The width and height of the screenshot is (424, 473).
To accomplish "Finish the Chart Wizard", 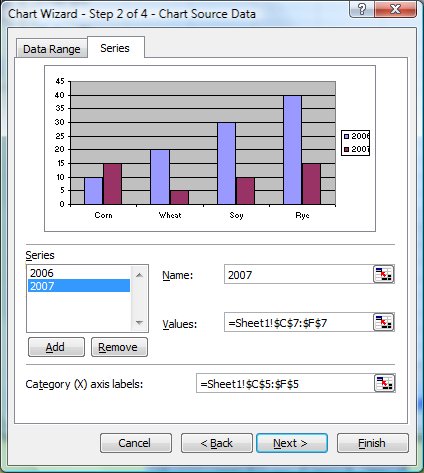I will pyautogui.click(x=373, y=443).
